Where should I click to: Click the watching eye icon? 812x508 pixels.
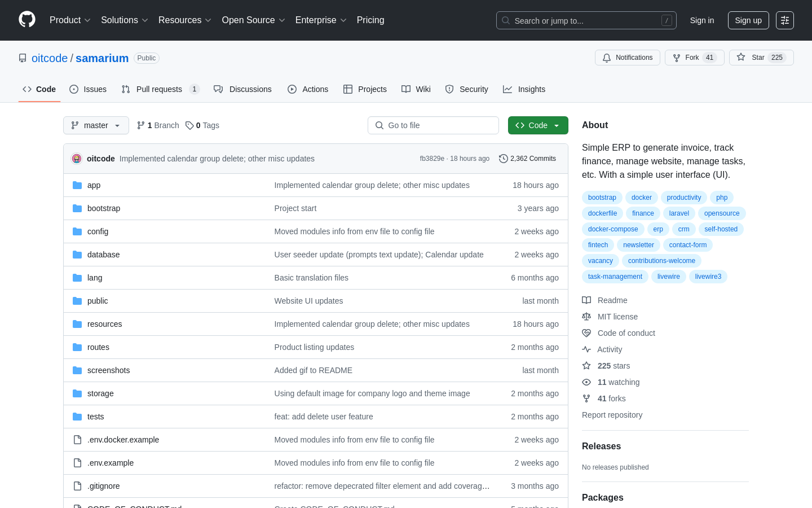(x=586, y=382)
